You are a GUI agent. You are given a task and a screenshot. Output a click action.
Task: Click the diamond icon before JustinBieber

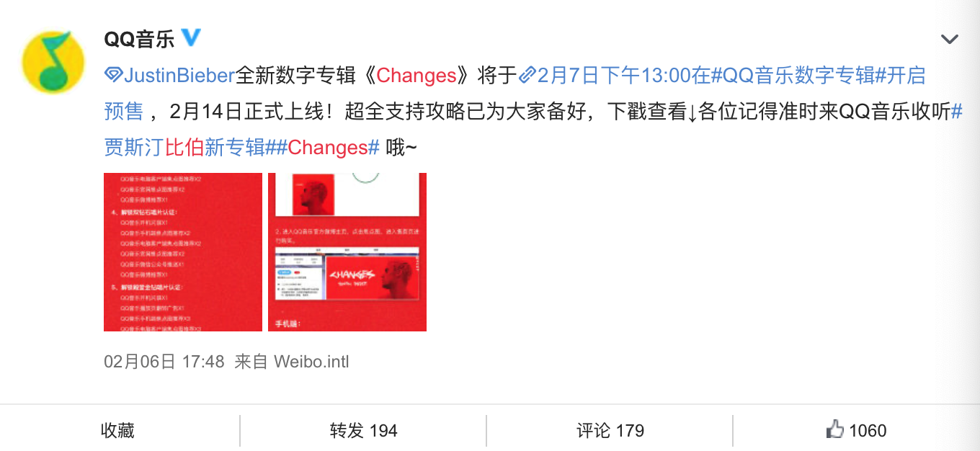[x=114, y=75]
